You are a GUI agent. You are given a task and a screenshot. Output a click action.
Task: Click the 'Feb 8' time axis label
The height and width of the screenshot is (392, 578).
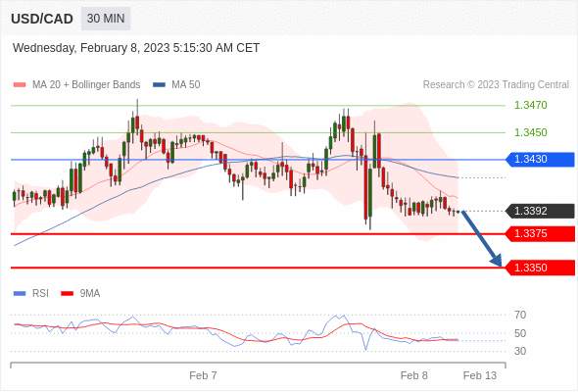[414, 375]
